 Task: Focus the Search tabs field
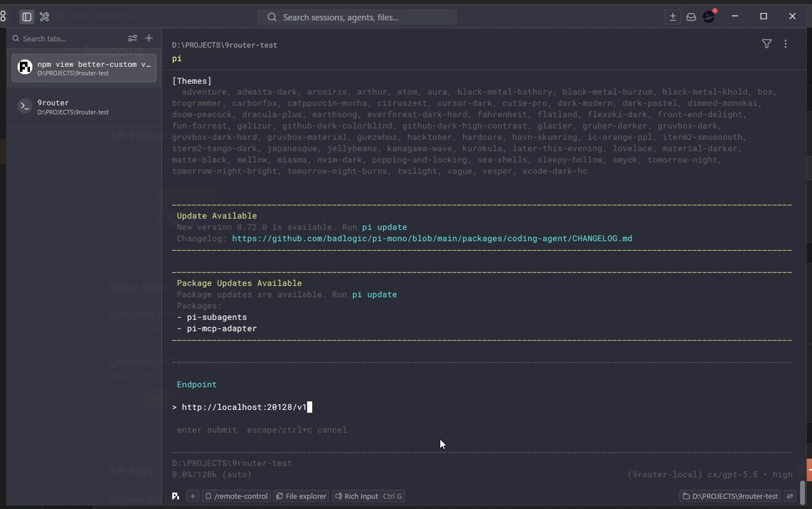(x=67, y=39)
